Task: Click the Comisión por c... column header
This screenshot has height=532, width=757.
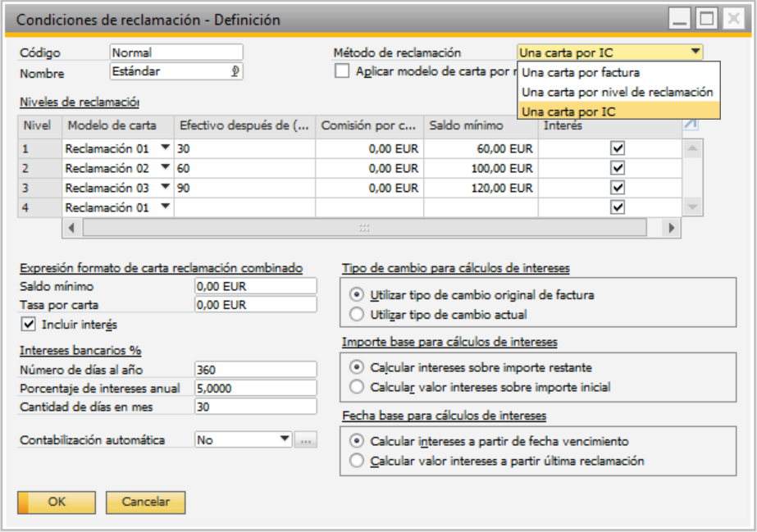Action: tap(370, 126)
